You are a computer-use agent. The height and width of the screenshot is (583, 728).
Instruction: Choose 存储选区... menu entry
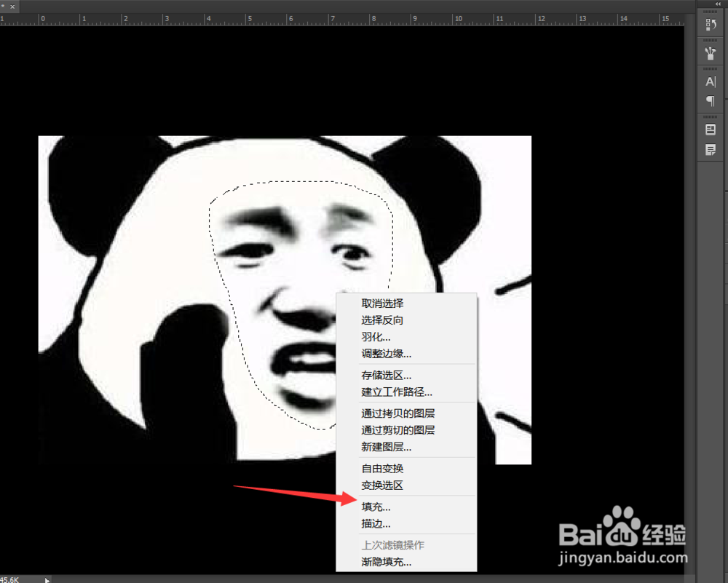pos(406,375)
